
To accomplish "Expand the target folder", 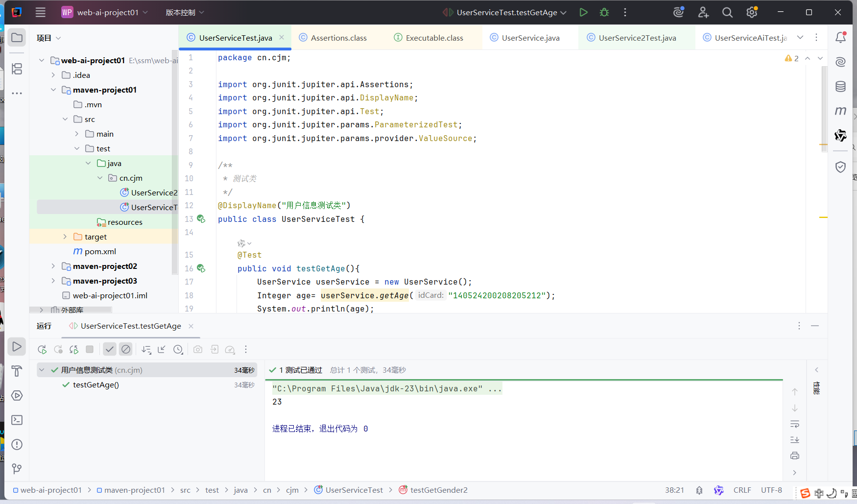I will (x=65, y=237).
